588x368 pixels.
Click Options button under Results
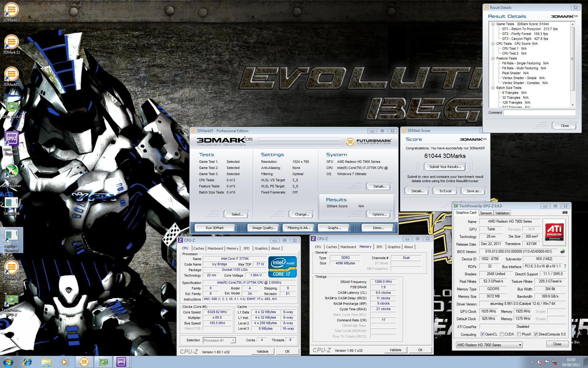[x=379, y=214]
